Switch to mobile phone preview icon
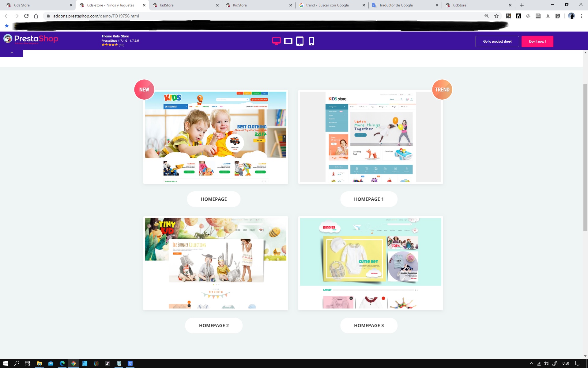The width and height of the screenshot is (588, 368). [311, 41]
